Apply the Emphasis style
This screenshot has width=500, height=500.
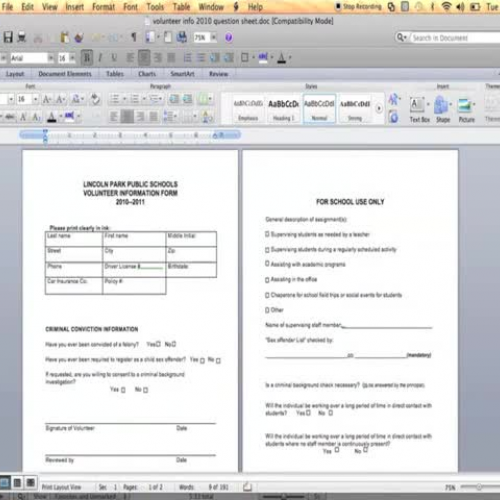pyautogui.click(x=248, y=109)
